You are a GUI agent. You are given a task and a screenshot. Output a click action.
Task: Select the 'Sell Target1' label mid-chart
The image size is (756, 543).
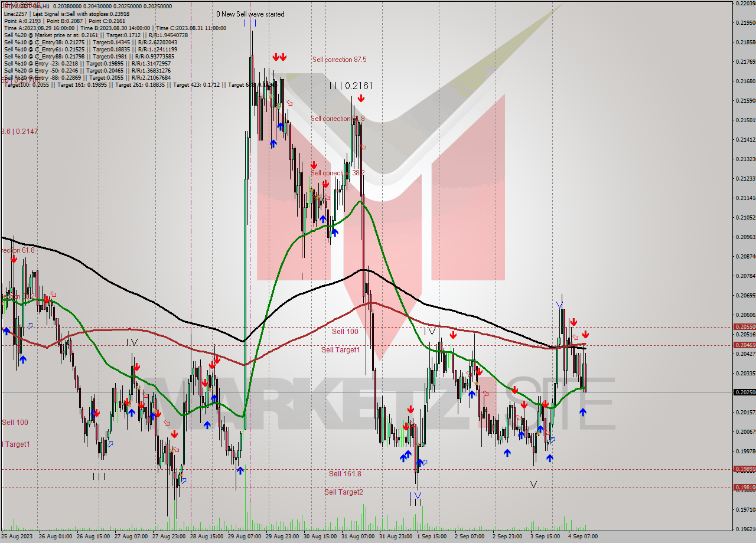(341, 350)
